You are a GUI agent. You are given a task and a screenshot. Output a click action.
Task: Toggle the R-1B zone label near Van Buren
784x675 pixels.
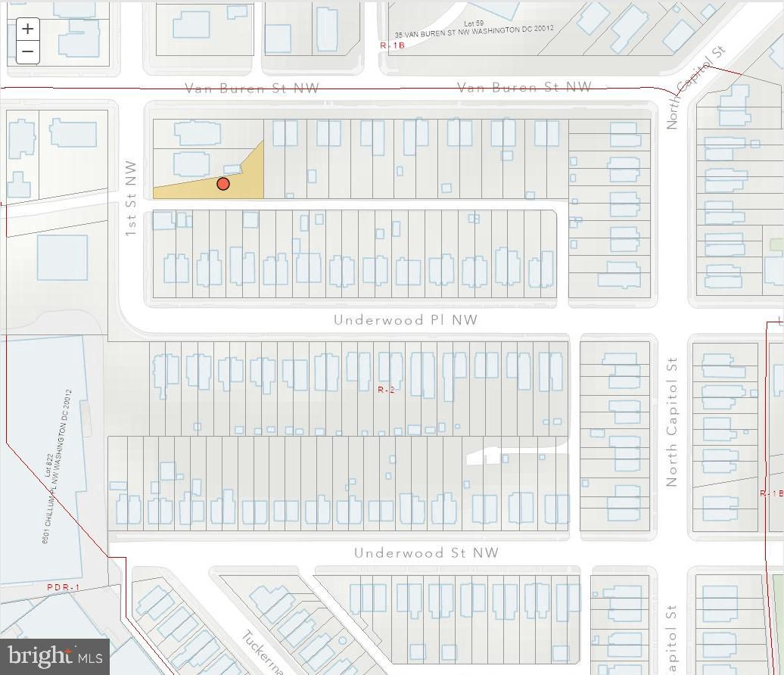[392, 45]
